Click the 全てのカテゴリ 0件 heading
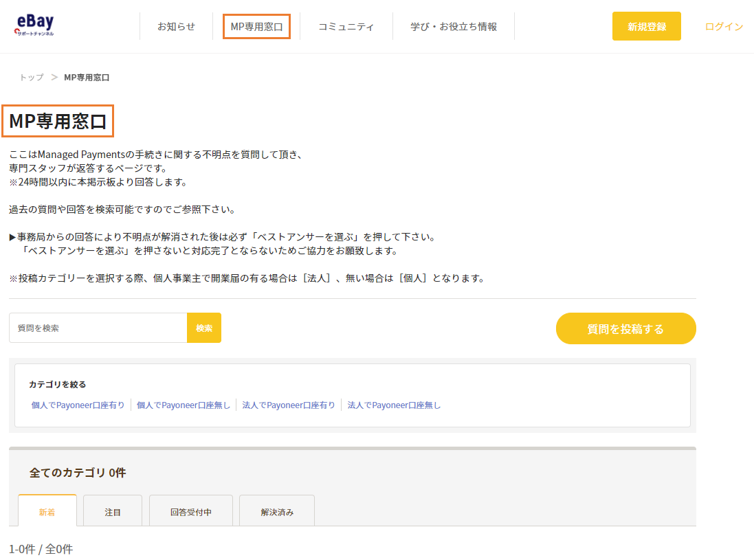Image resolution: width=754 pixels, height=560 pixels. click(78, 473)
